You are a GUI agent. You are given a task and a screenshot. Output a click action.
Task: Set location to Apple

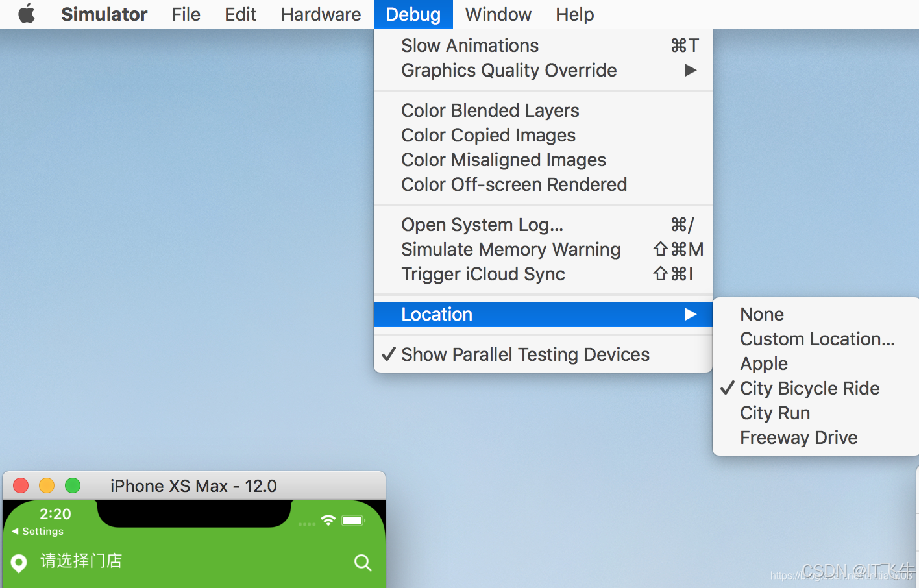point(816,363)
